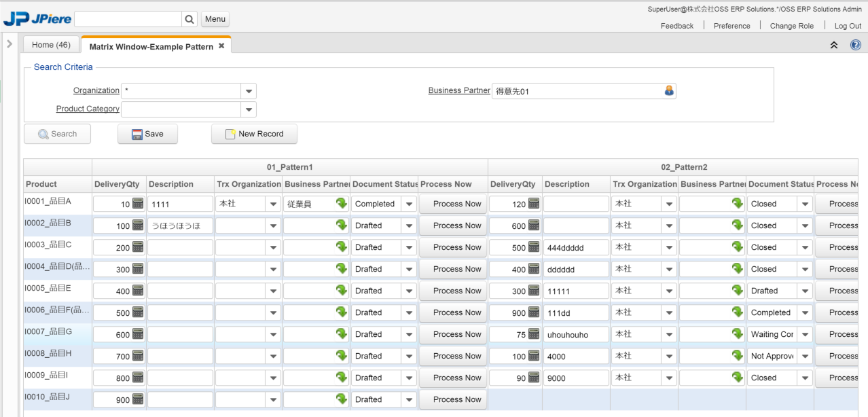Click the blue help question mark icon
The height and width of the screenshot is (417, 868).
[856, 45]
